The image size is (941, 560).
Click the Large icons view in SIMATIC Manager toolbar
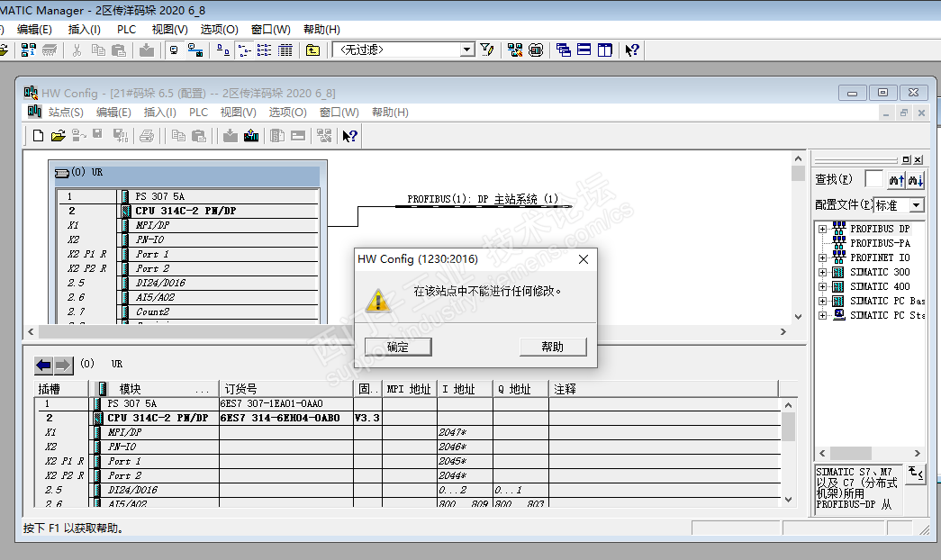click(x=222, y=50)
